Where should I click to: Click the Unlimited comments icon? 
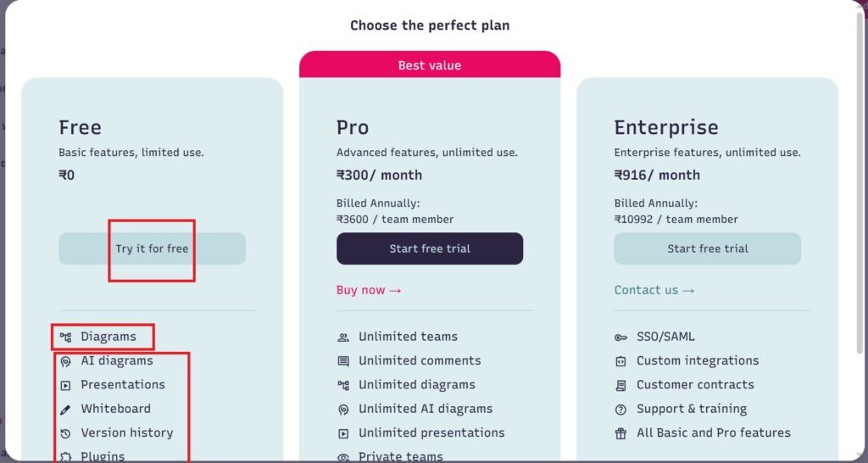pos(343,361)
